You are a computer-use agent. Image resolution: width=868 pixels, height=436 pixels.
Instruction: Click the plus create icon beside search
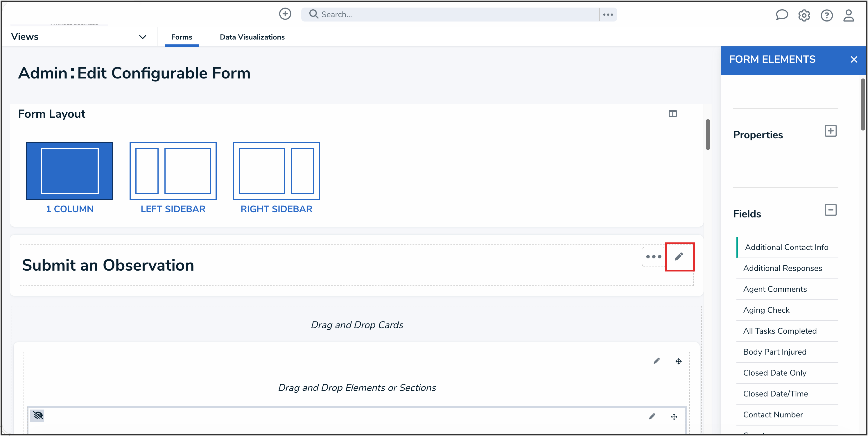(x=285, y=14)
